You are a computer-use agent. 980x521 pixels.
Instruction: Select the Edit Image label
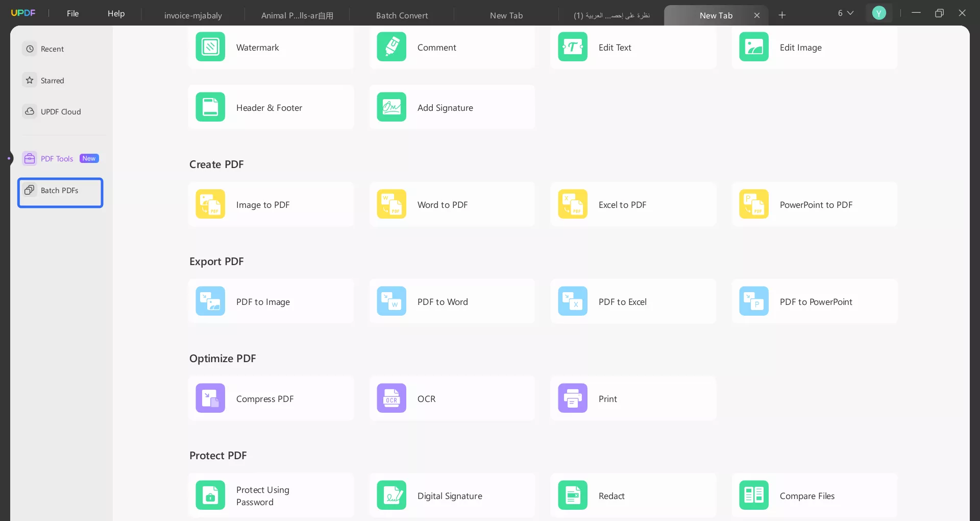click(x=801, y=48)
